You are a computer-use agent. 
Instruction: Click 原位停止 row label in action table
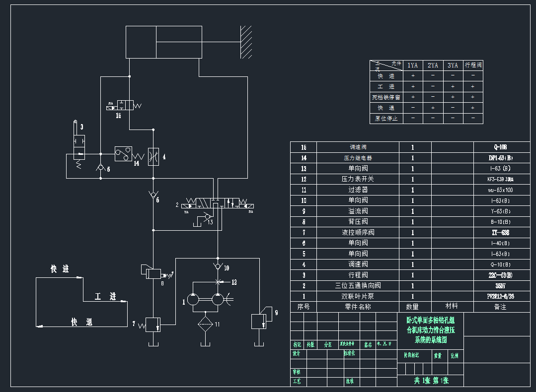[386, 119]
